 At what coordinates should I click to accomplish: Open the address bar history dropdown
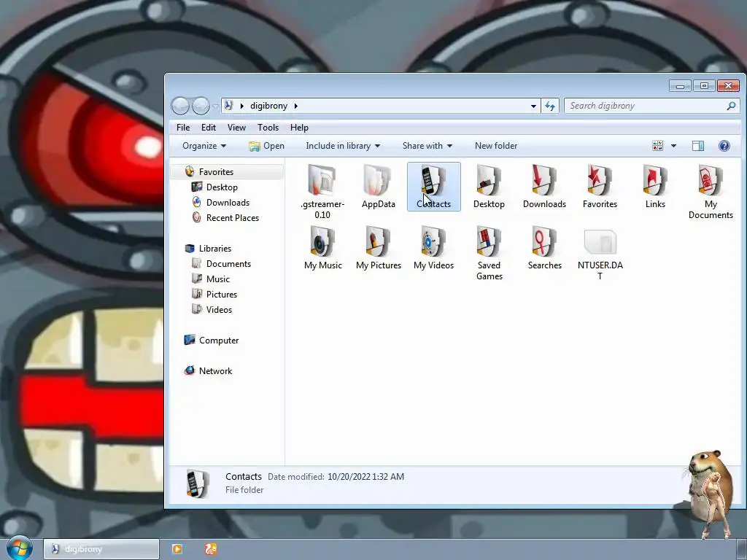point(533,106)
